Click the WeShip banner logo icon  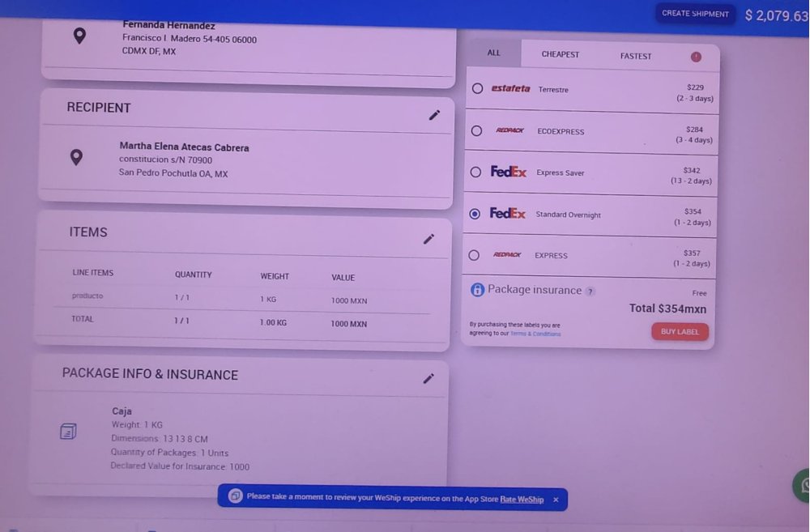click(235, 496)
